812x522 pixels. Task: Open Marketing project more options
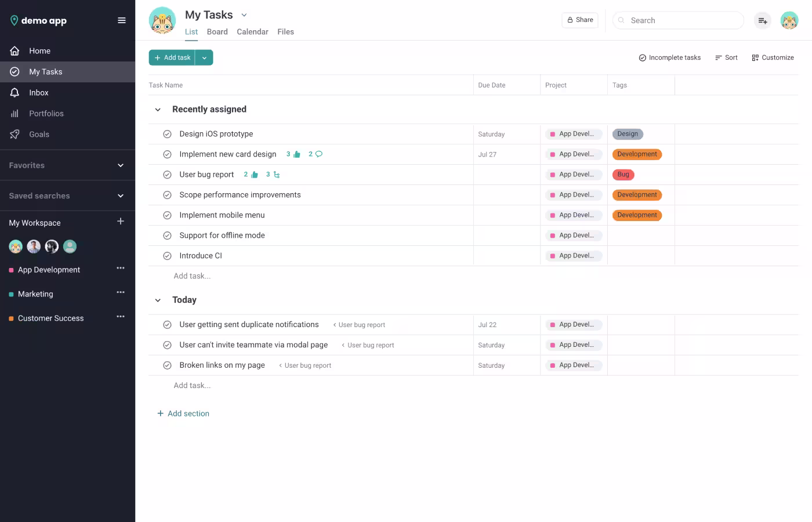click(x=121, y=292)
